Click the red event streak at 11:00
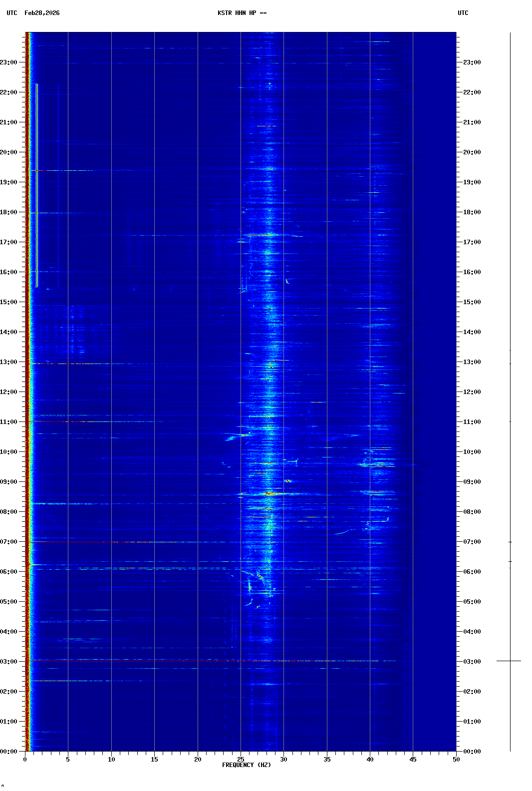The width and height of the screenshot is (532, 791). pyautogui.click(x=60, y=422)
